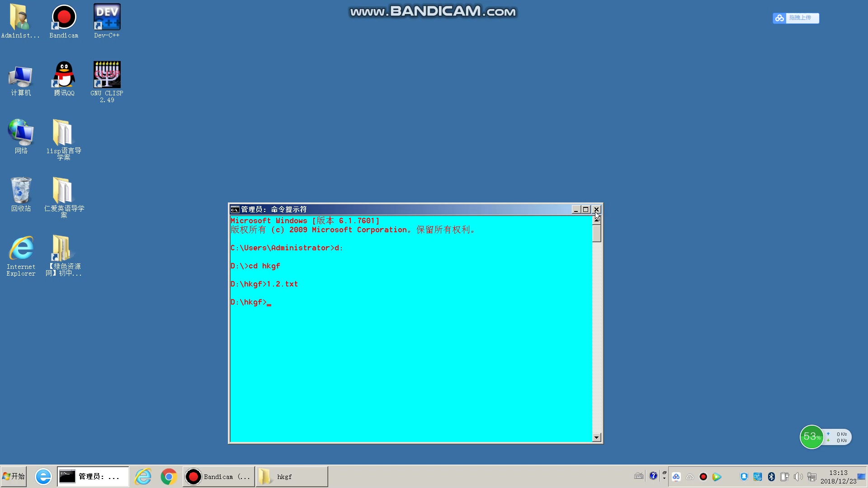
Task: Click the Microsoft Windows version line
Action: pyautogui.click(x=305, y=221)
